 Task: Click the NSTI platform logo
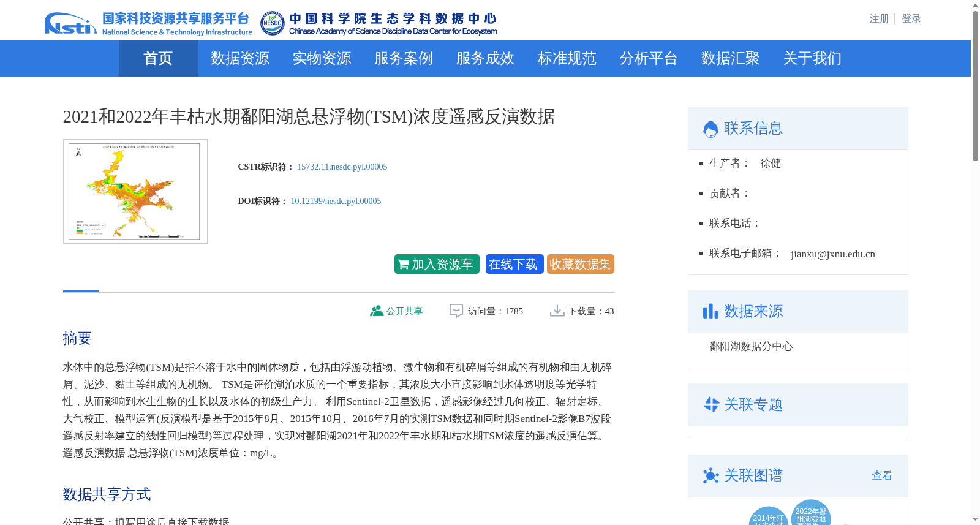tap(70, 23)
